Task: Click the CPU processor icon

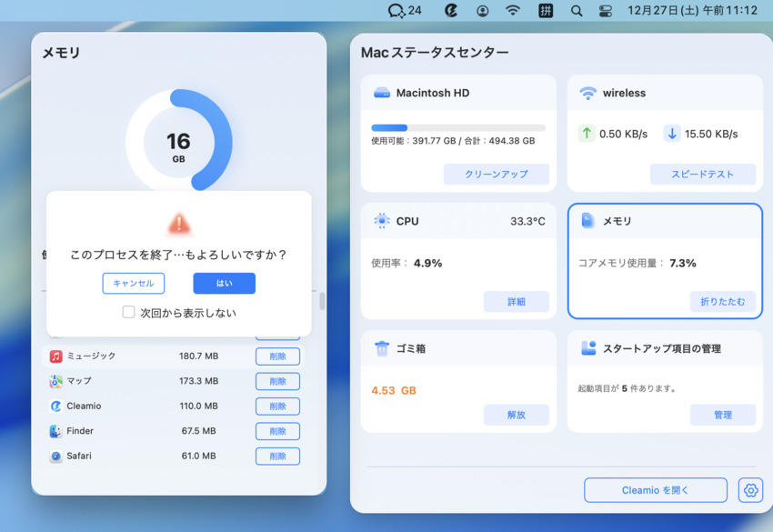Action: coord(382,220)
